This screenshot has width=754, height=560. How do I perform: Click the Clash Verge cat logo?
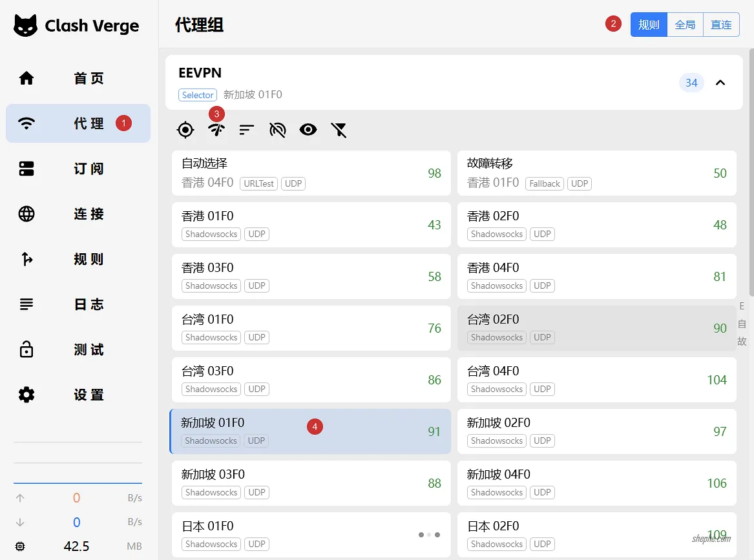tap(26, 26)
